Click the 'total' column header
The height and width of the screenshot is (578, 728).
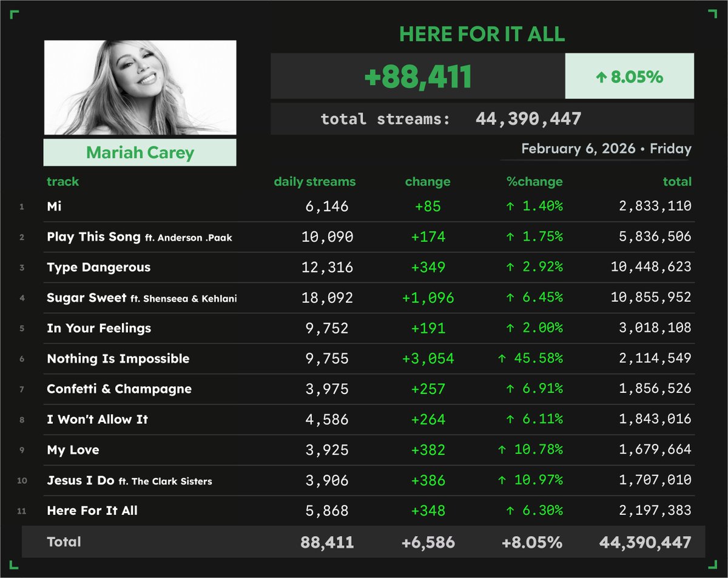pyautogui.click(x=677, y=182)
